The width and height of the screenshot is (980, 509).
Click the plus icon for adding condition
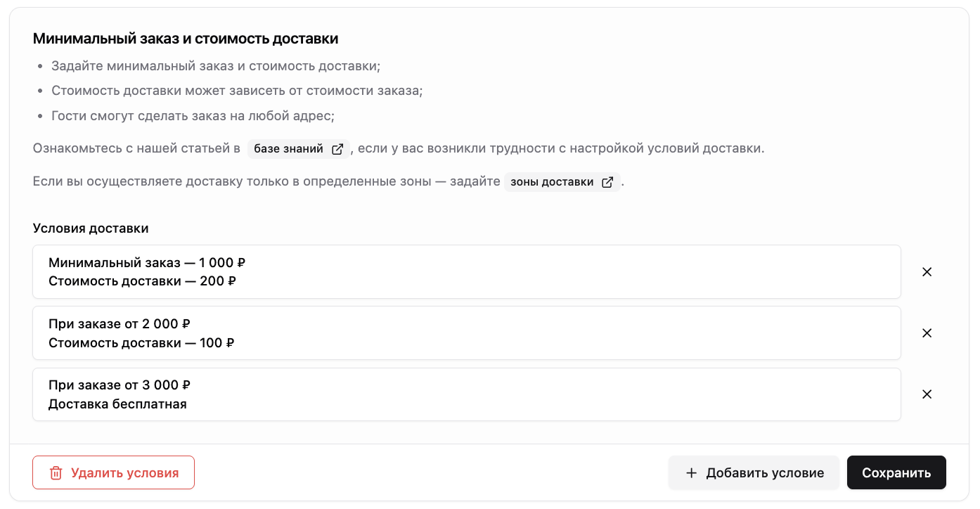pyautogui.click(x=691, y=473)
